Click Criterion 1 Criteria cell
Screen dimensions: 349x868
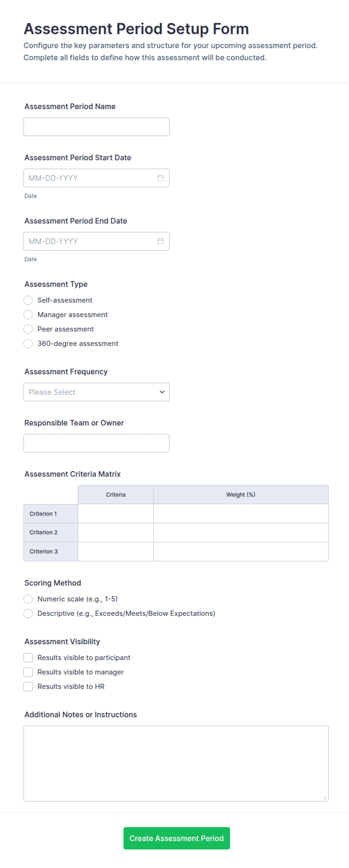[x=116, y=514]
